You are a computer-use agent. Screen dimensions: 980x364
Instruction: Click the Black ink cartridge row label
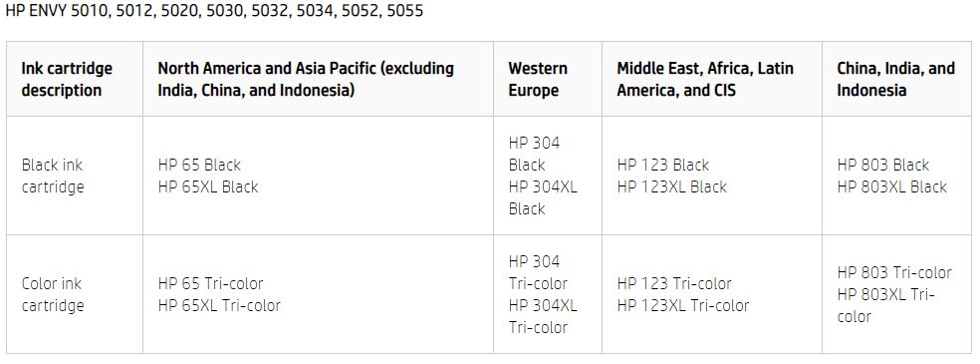[53, 176]
